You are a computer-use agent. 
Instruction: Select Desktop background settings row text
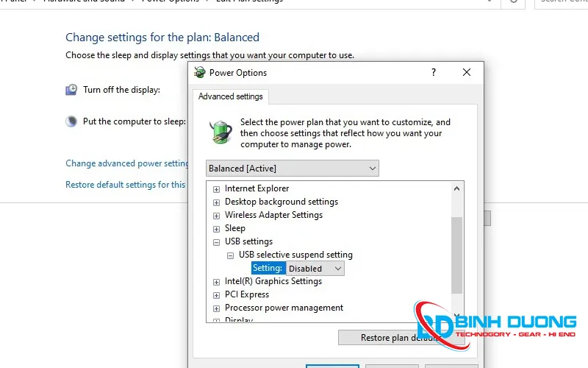[282, 202]
